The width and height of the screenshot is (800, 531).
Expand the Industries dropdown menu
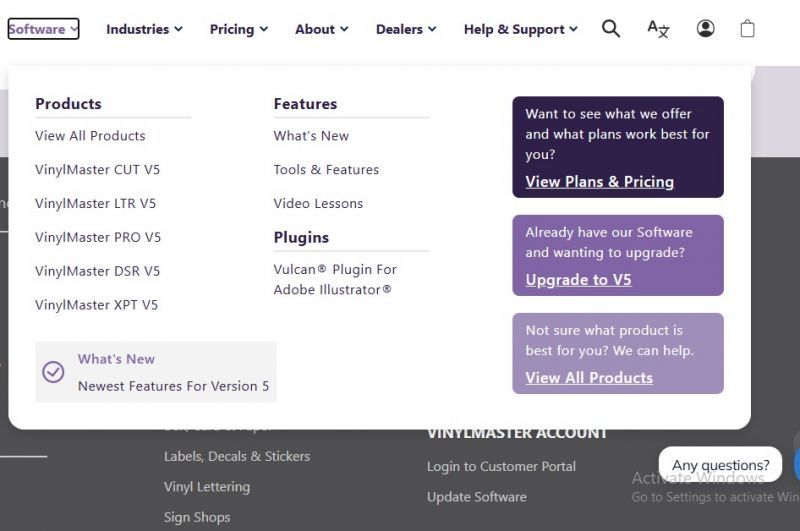[144, 29]
